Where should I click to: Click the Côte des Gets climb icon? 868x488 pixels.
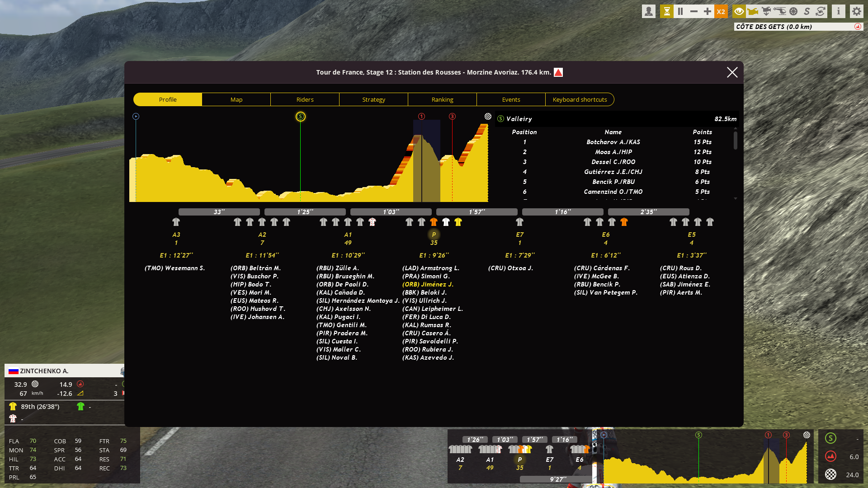(x=858, y=27)
